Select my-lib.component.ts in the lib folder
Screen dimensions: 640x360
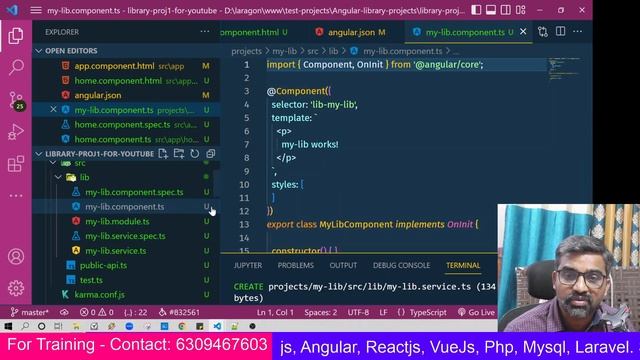pyautogui.click(x=126, y=207)
